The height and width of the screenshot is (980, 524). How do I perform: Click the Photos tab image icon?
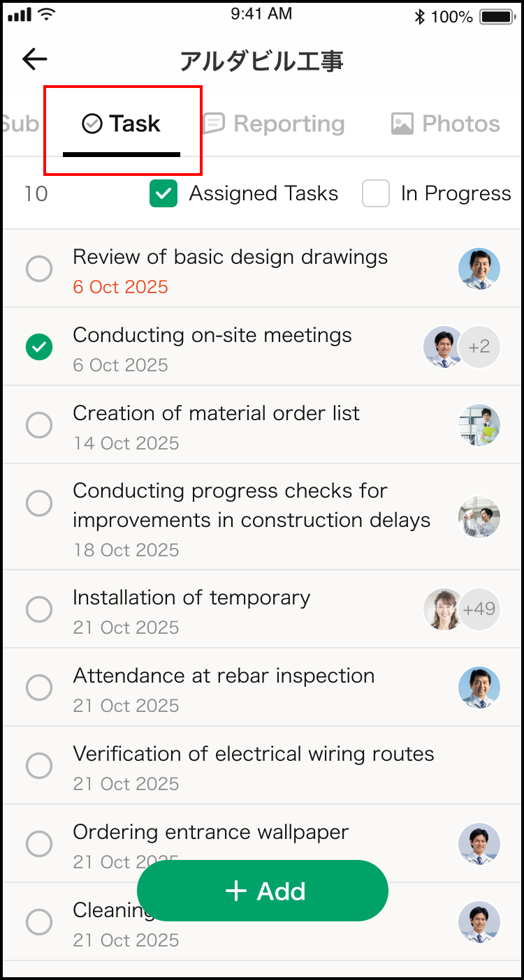point(402,124)
